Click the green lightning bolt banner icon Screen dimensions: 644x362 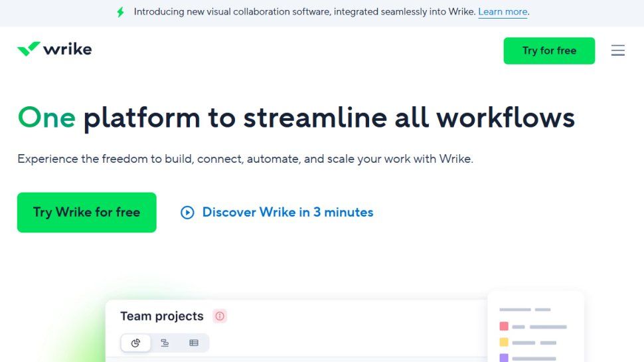pos(120,12)
